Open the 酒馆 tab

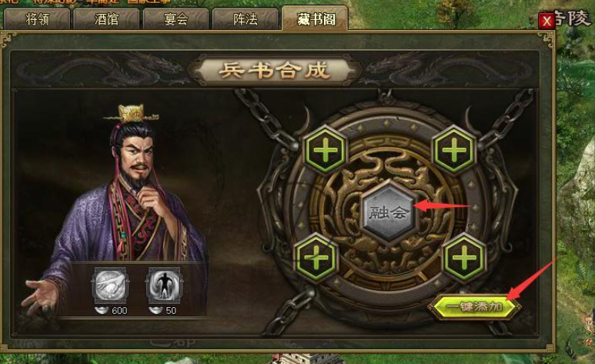[x=107, y=19]
